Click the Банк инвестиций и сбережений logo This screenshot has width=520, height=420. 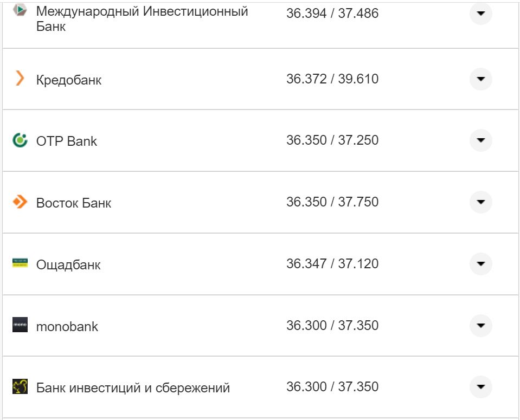tap(20, 387)
